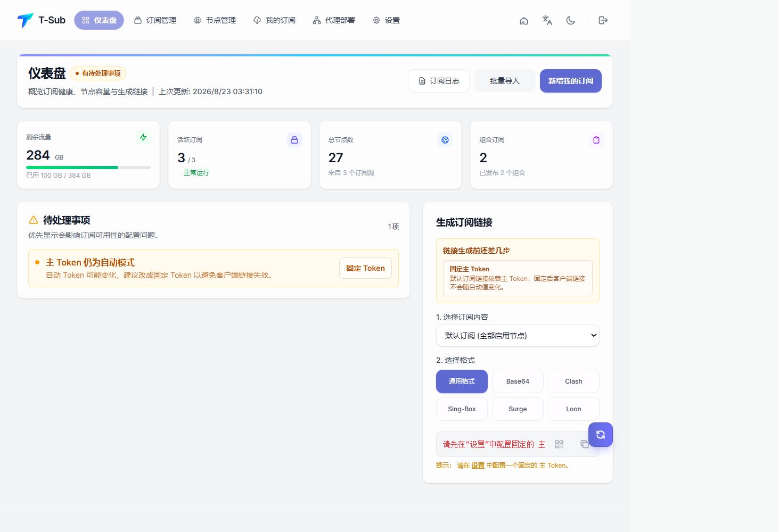This screenshot has height=532, width=779.
Task: Select Surge format
Action: [518, 409]
